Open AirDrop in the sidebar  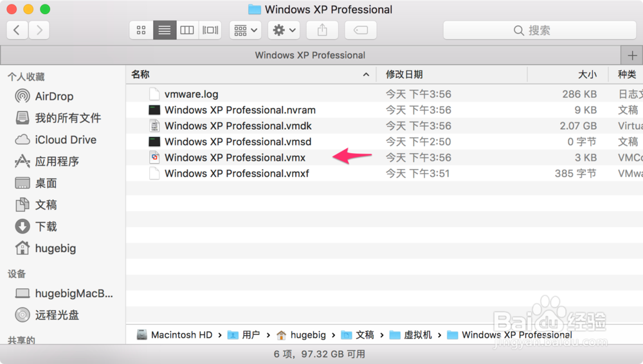pyautogui.click(x=54, y=96)
